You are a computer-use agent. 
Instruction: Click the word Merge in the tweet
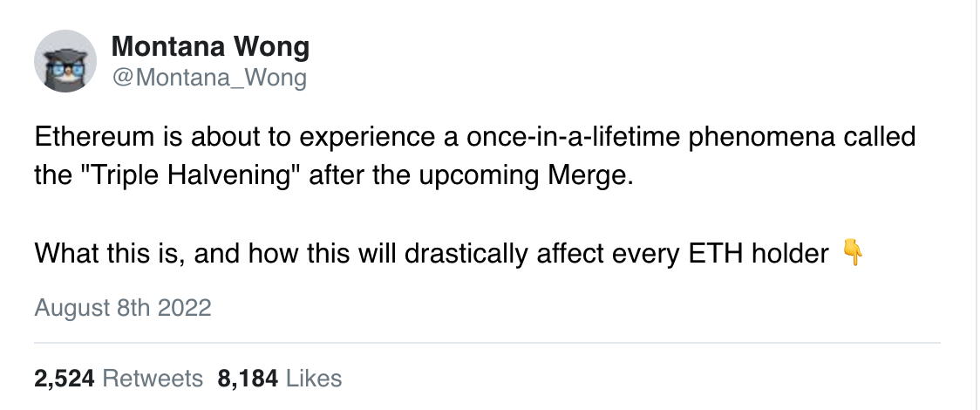pyautogui.click(x=590, y=175)
